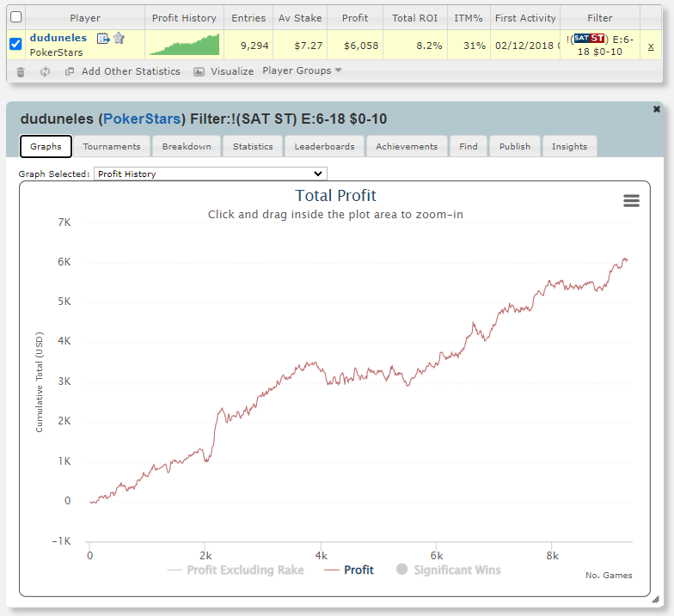Click the 02/12/2018 first activity cell
The width and height of the screenshot is (674, 616).
[x=525, y=46]
